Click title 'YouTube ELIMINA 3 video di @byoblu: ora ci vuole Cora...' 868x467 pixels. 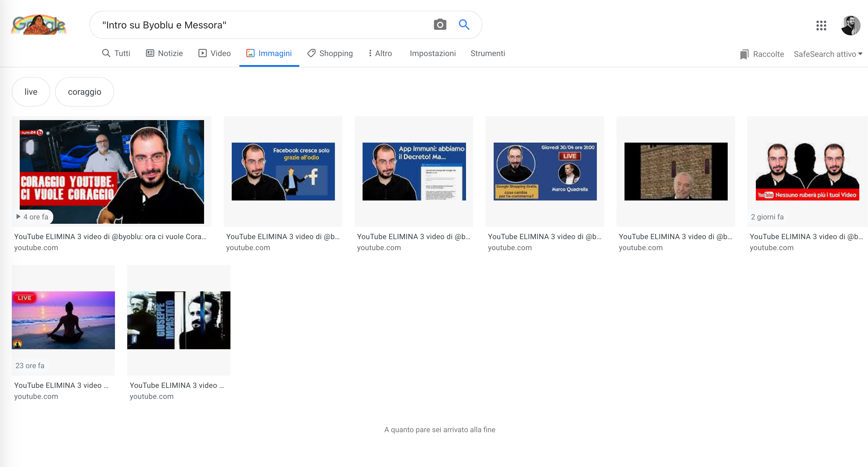tap(111, 237)
